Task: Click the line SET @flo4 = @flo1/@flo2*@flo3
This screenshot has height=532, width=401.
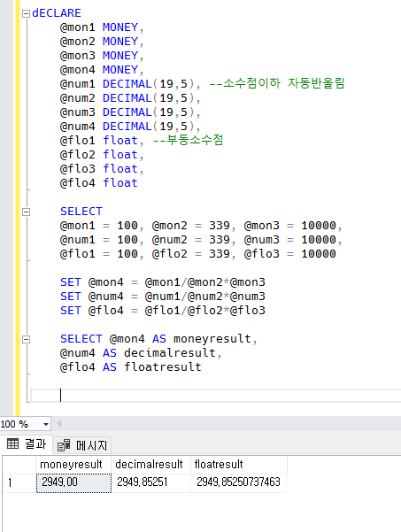Action: pyautogui.click(x=163, y=311)
